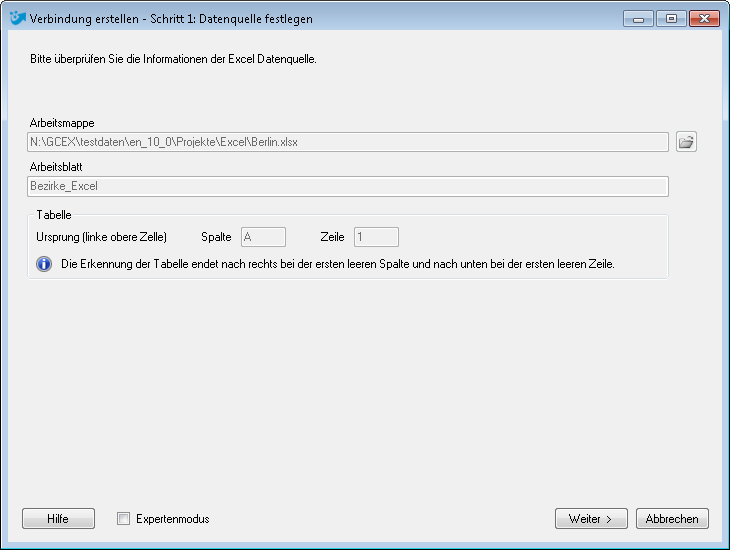The width and height of the screenshot is (730, 550).
Task: Click the Arbeitsblatt label
Action: pyautogui.click(x=56, y=167)
